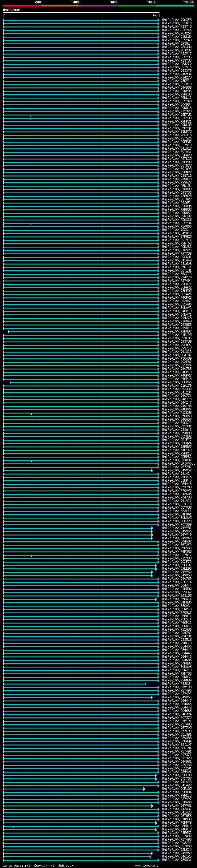
Task: Open hit UniRef100_A2SY45
Action: pyautogui.click(x=176, y=26)
